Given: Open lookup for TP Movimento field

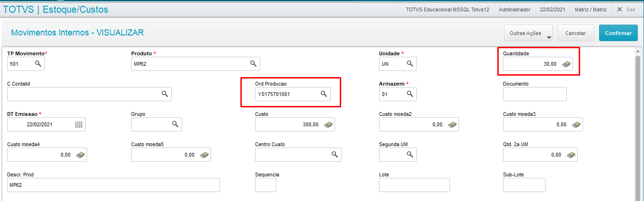Looking at the screenshot, I should (x=38, y=63).
